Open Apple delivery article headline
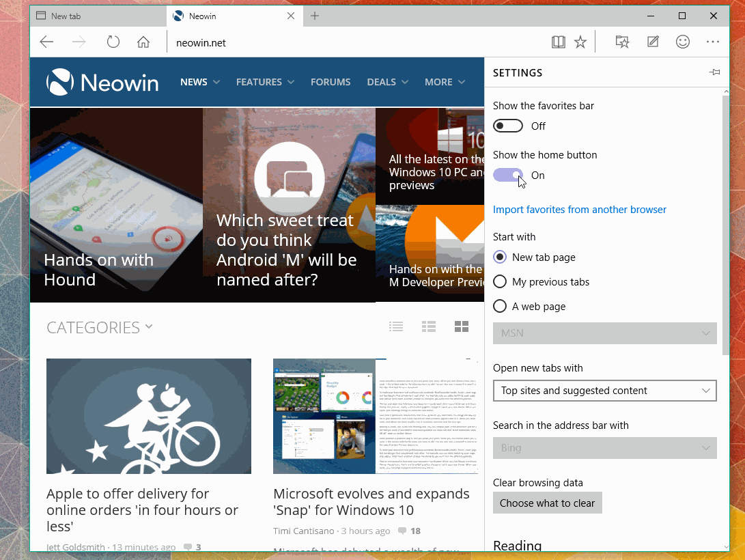 [142, 509]
